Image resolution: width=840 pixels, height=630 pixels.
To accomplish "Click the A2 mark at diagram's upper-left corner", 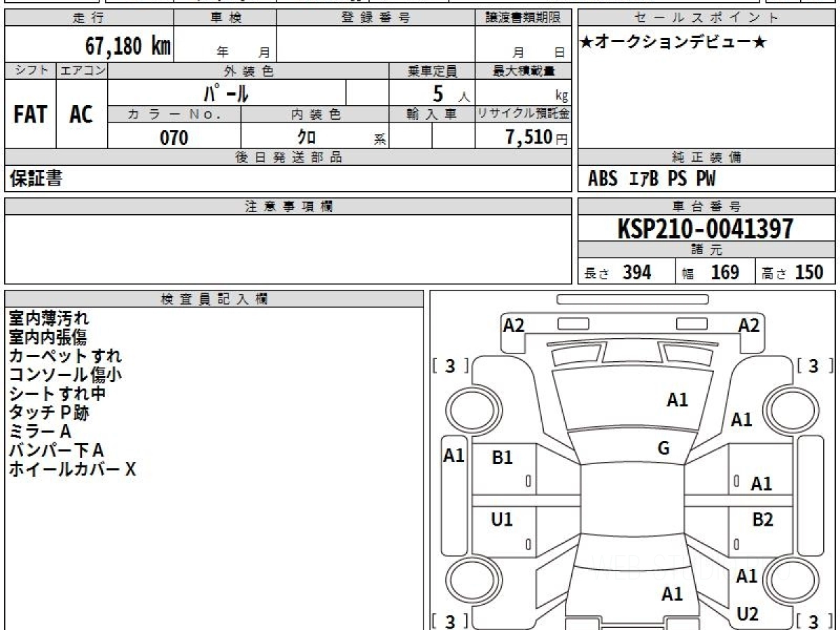I will [x=514, y=325].
